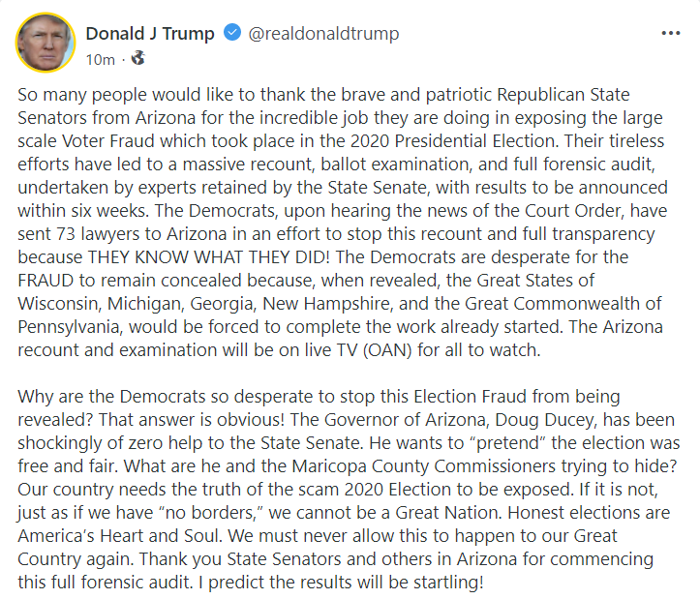Image resolution: width=700 pixels, height=599 pixels.
Task: Click the blue verified checkmark badge
Action: [232, 34]
